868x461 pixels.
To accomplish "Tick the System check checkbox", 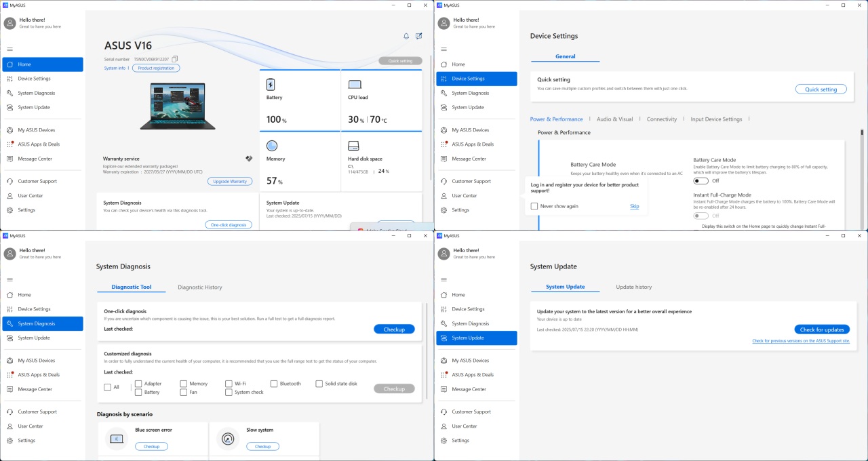I will point(229,393).
